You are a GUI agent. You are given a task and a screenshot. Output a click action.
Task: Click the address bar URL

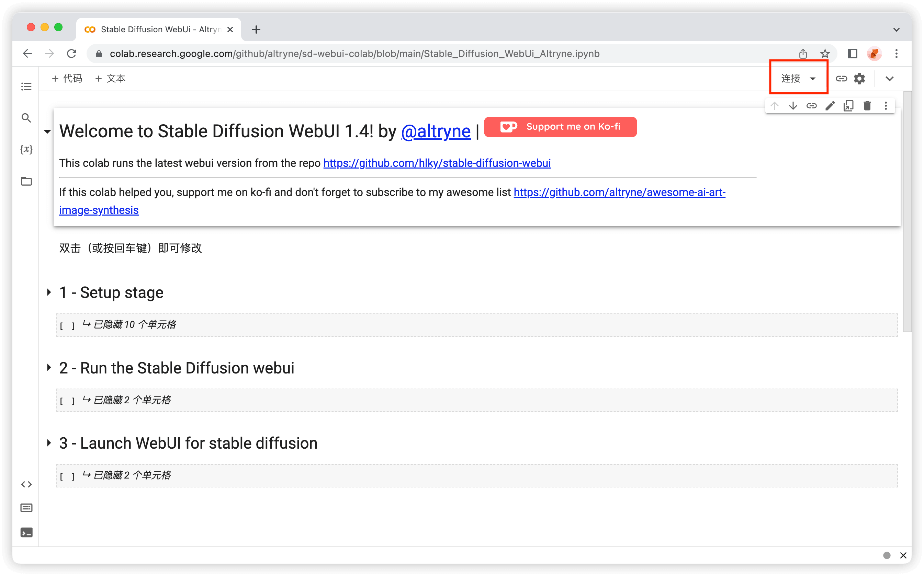coord(354,54)
